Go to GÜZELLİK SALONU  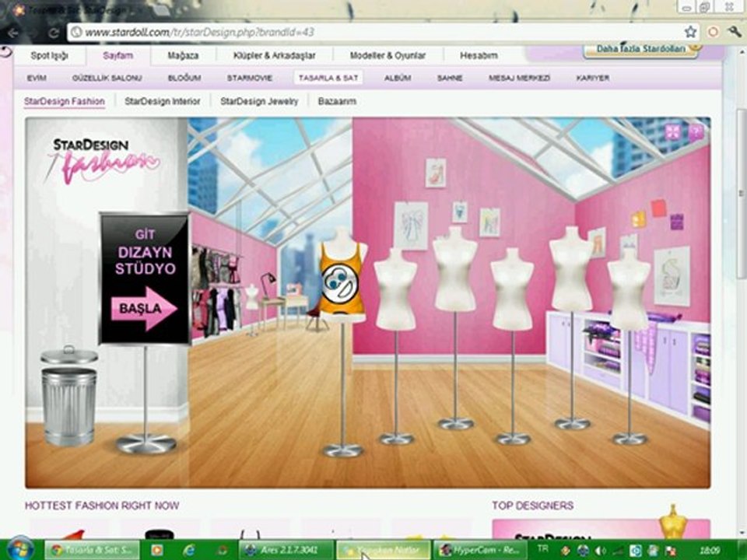[x=107, y=78]
